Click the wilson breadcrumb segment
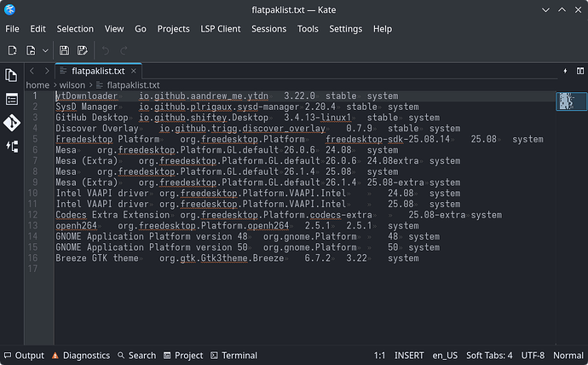The image size is (588, 365). (72, 85)
